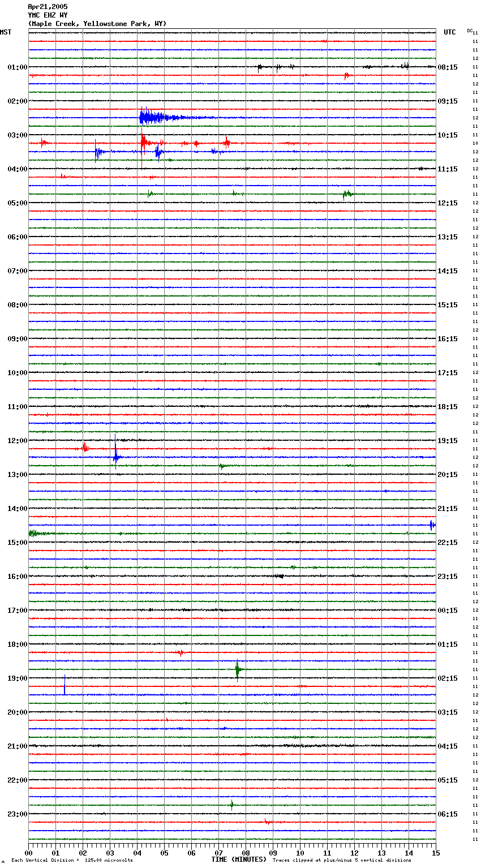Click the 09:00 MST time label
The width and height of the screenshot is (481, 868).
tap(17, 339)
